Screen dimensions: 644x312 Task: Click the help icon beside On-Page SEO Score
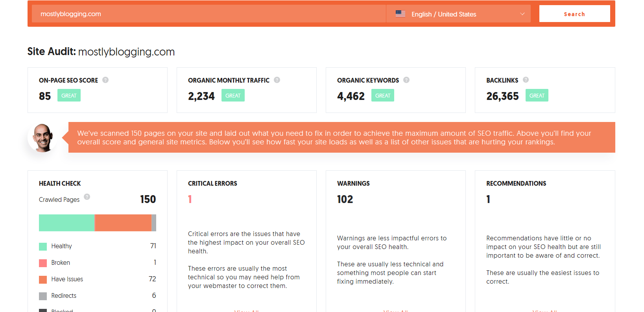[x=105, y=80]
